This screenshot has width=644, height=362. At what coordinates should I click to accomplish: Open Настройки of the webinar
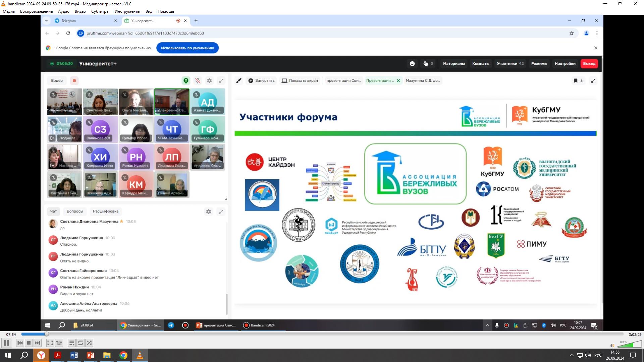click(565, 64)
